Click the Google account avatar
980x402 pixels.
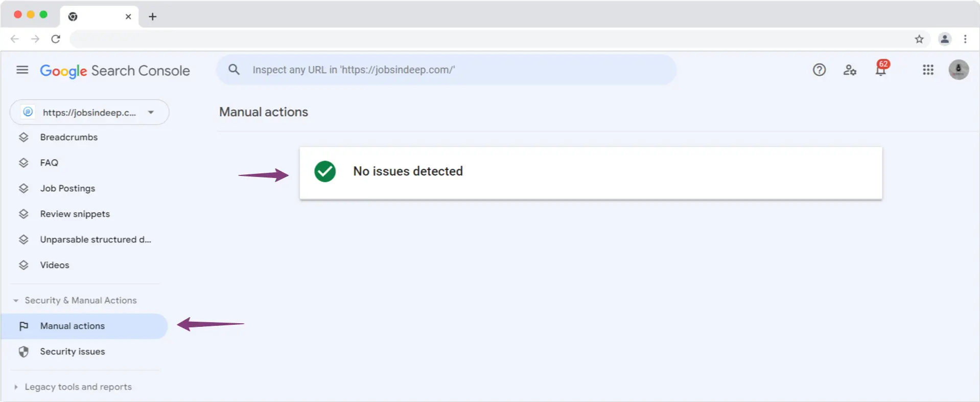click(959, 70)
